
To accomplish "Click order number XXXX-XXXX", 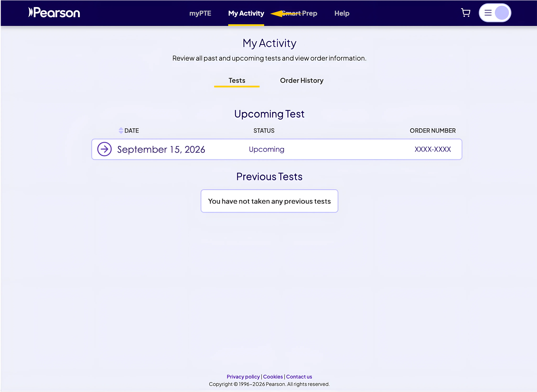I will coord(433,149).
